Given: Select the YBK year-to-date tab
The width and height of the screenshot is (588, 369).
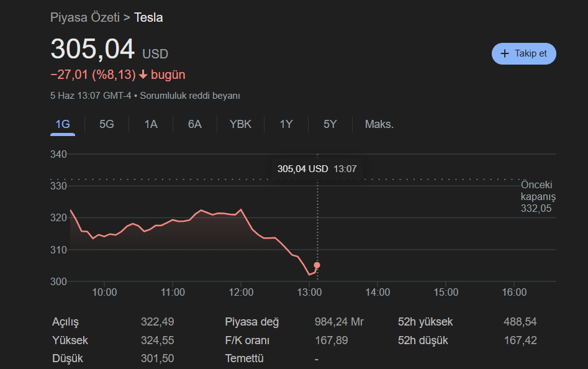Looking at the screenshot, I should click(x=240, y=124).
